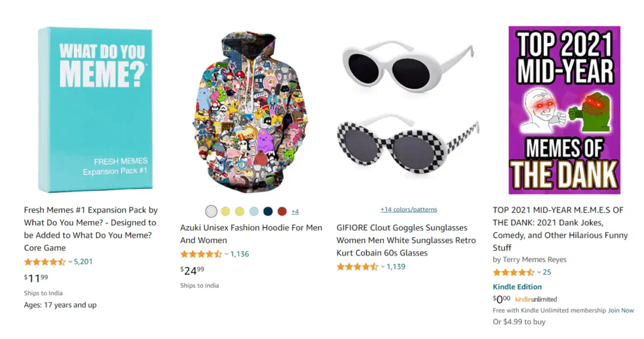The image size is (644, 339).
Task: Select the red hoodie color swatch
Action: [282, 211]
